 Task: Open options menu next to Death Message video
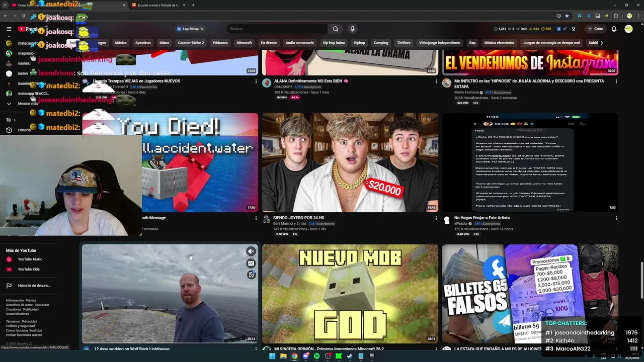point(256,218)
